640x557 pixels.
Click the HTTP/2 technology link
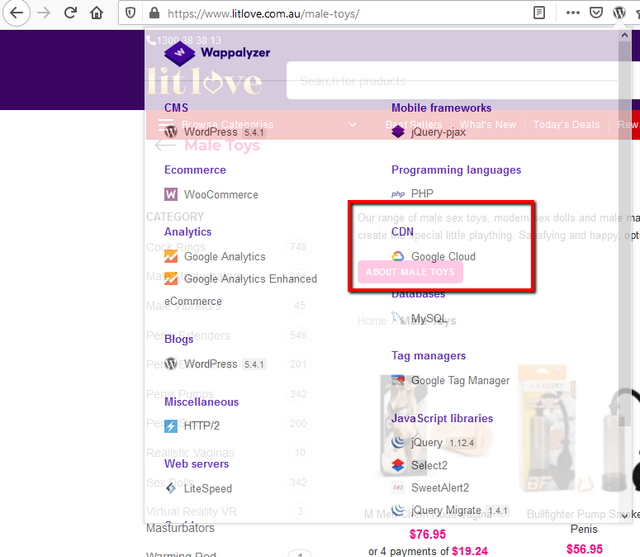(202, 426)
